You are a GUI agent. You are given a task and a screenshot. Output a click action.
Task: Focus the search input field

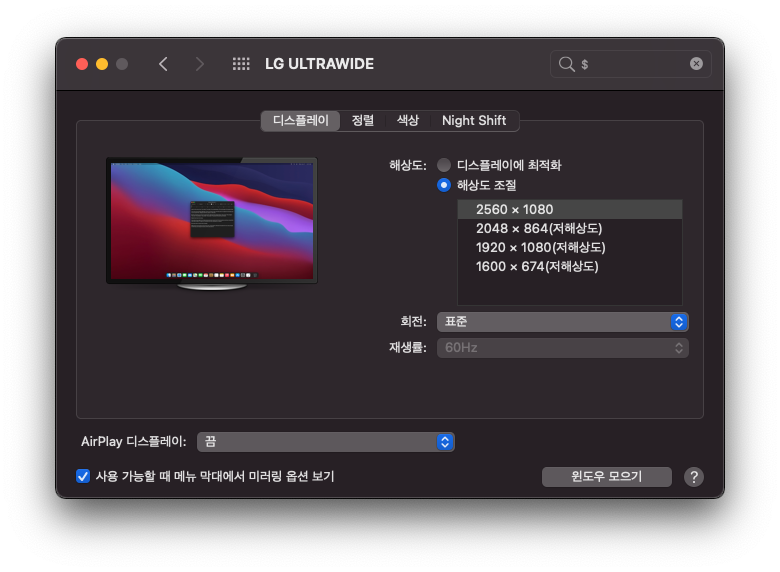pyautogui.click(x=630, y=64)
